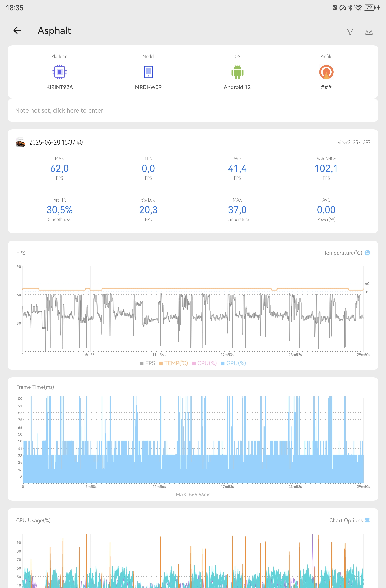
Task: Click the 11m56s marker on FPS chart
Action: click(x=159, y=354)
